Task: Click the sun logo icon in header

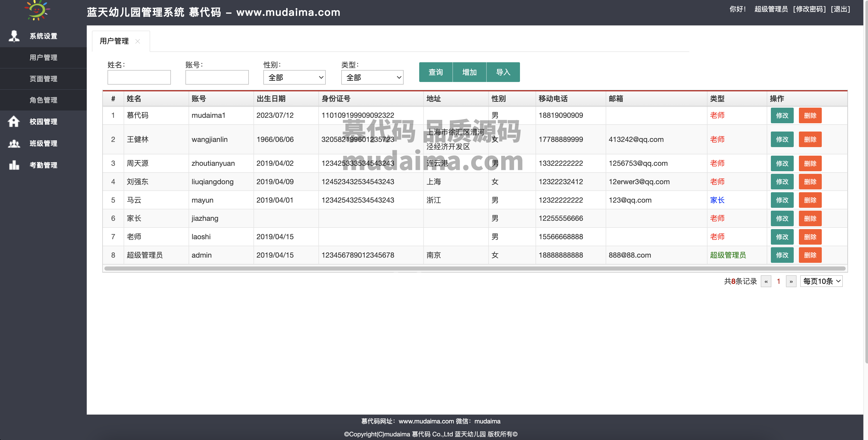Action: (x=37, y=10)
